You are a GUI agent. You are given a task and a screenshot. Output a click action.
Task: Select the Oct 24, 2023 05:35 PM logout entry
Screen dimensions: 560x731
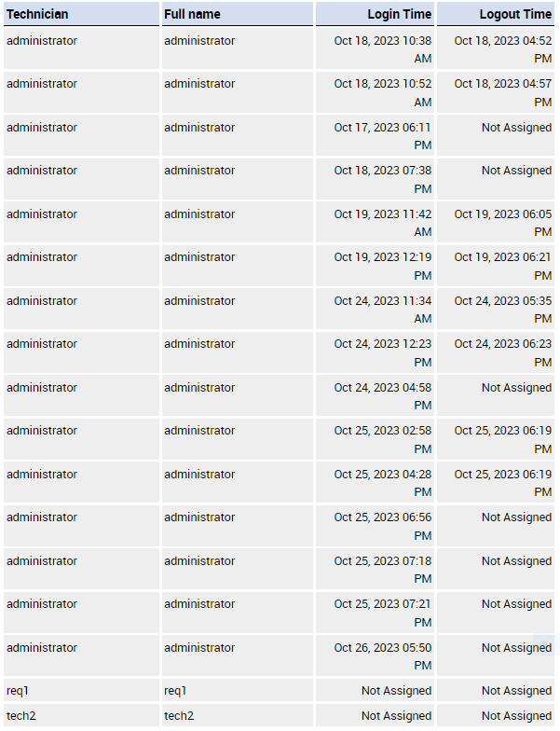pyautogui.click(x=503, y=310)
